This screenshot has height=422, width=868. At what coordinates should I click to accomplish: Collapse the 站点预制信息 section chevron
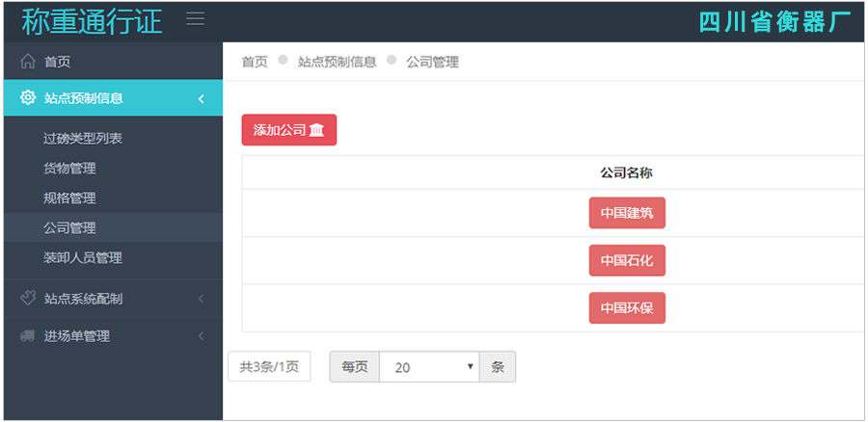coord(201,98)
